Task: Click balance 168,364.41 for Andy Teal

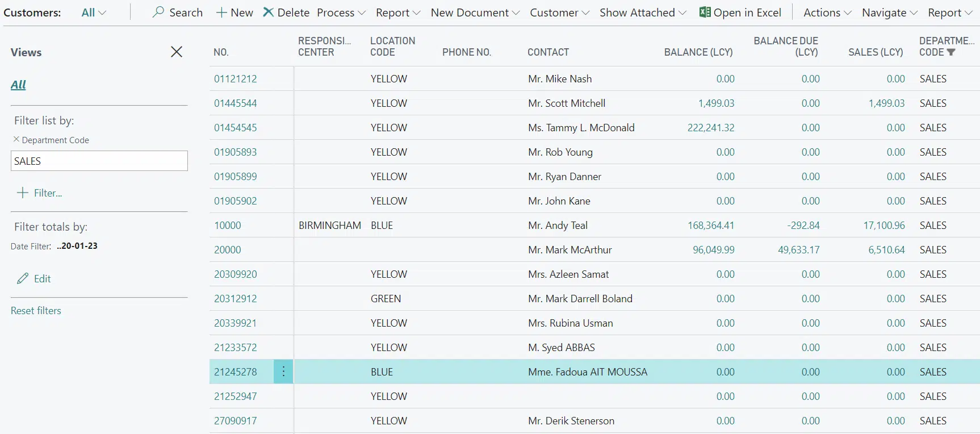Action: (x=711, y=226)
